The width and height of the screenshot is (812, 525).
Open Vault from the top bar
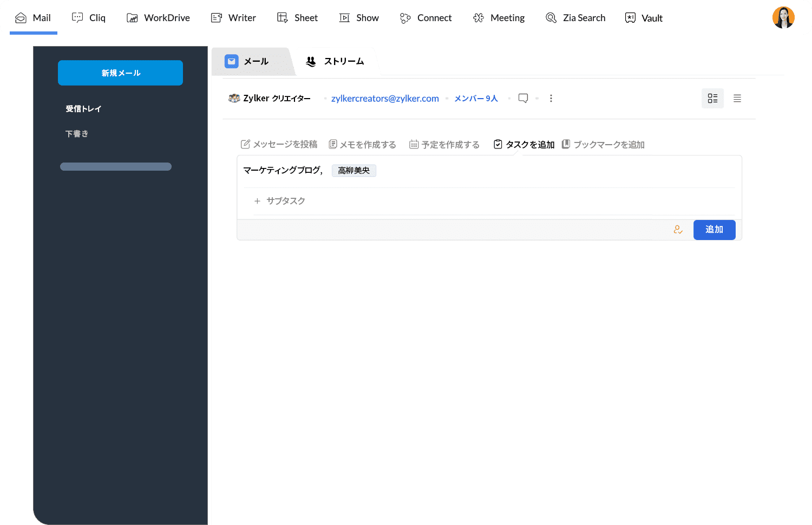pyautogui.click(x=644, y=18)
